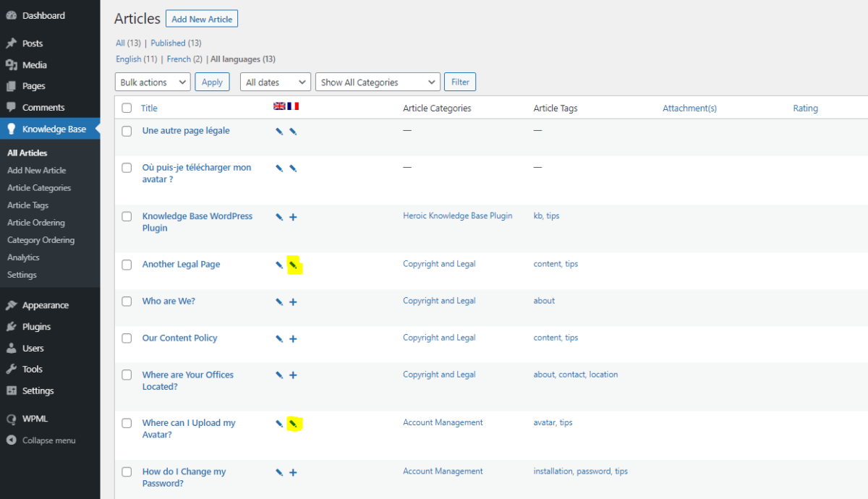Click the Filter button

pyautogui.click(x=460, y=82)
